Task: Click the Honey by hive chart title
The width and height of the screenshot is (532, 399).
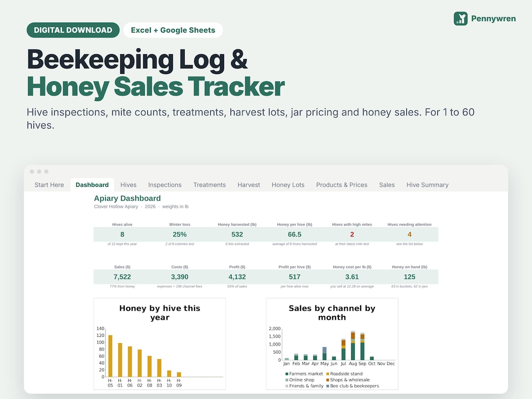Action: pyautogui.click(x=160, y=313)
